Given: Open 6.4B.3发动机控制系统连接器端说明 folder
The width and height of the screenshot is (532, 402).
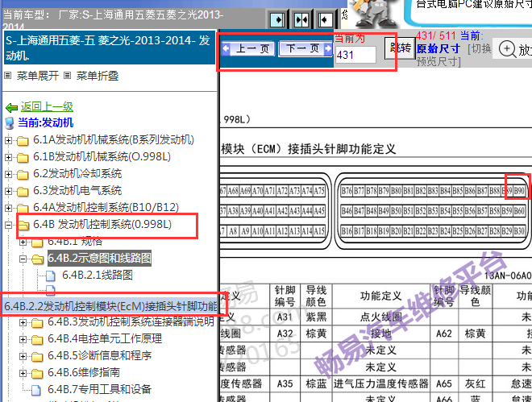Looking at the screenshot, I should tap(131, 321).
